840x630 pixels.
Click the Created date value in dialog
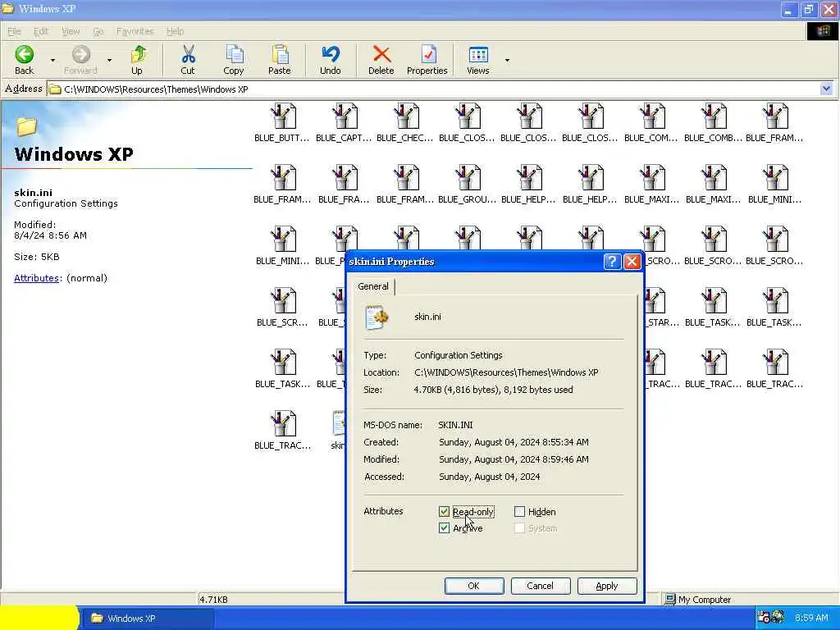[x=514, y=442]
